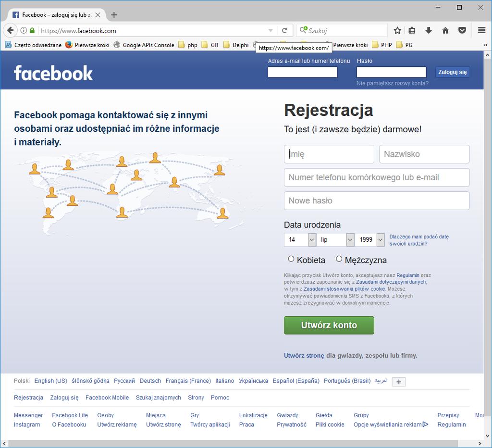
Task: Click search engine magnifier icon
Action: [303, 30]
